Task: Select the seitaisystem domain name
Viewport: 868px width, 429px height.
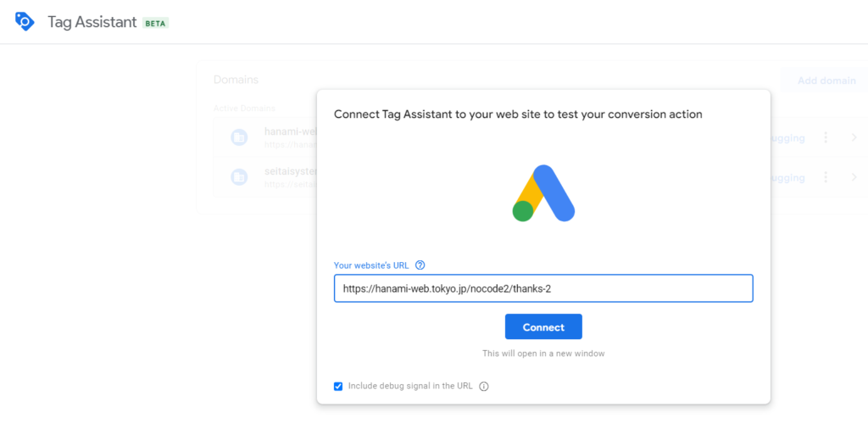Action: click(290, 172)
